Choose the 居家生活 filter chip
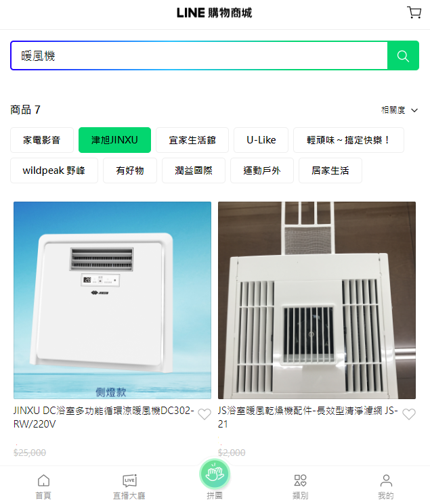The width and height of the screenshot is (430, 504). [x=330, y=170]
